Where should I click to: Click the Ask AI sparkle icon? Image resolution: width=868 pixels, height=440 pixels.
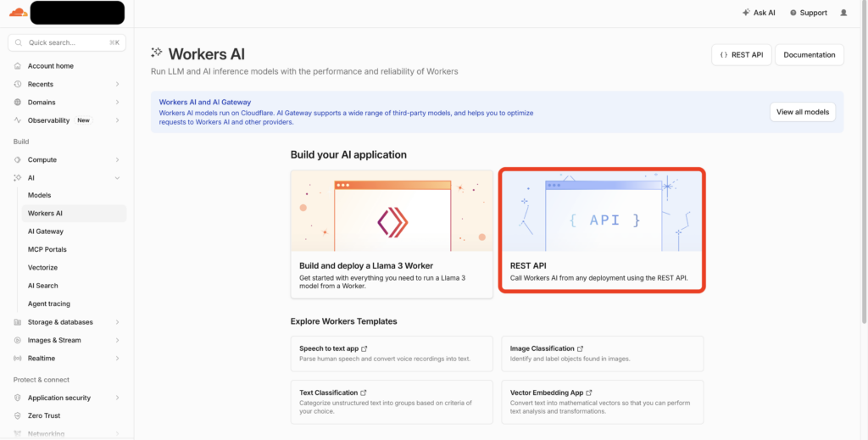[x=746, y=12]
